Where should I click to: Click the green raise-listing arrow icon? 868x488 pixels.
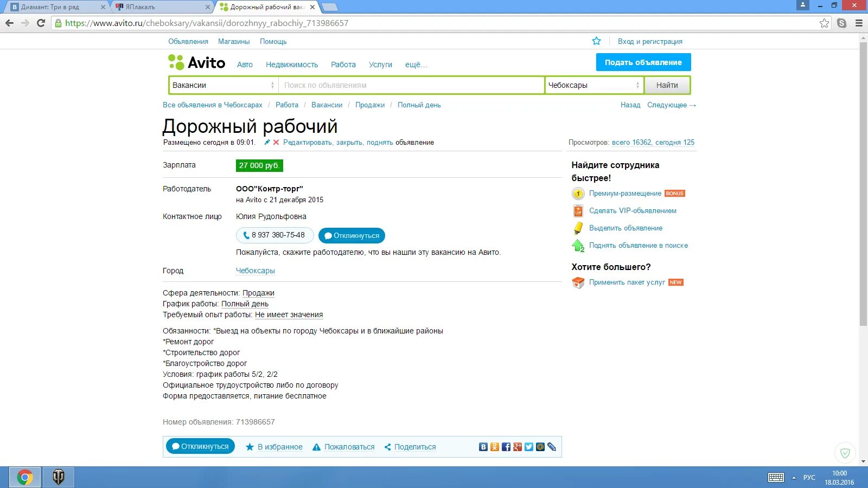click(x=578, y=246)
